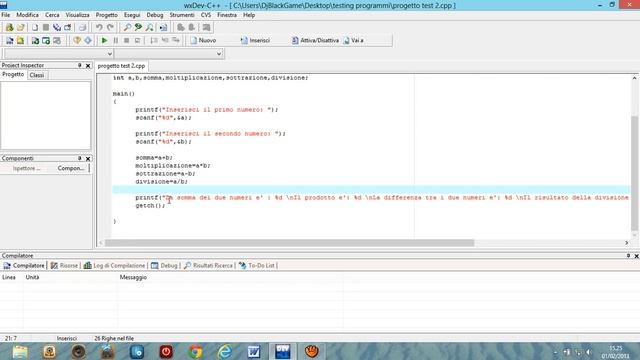The width and height of the screenshot is (640, 360).
Task: Open the Cerca menu
Action: tap(52, 15)
